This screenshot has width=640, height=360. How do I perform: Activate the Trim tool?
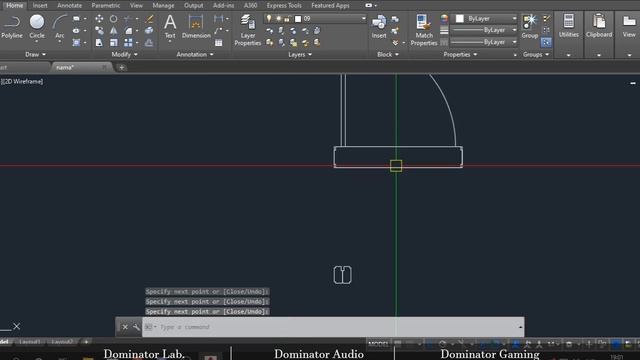128,19
